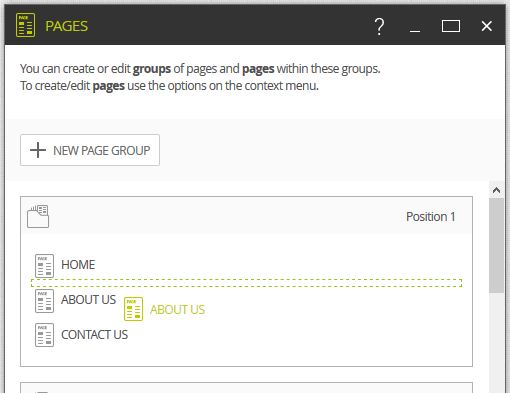The image size is (510, 393).
Task: Click the gray ABOUT US page icon
Action: [x=44, y=301]
